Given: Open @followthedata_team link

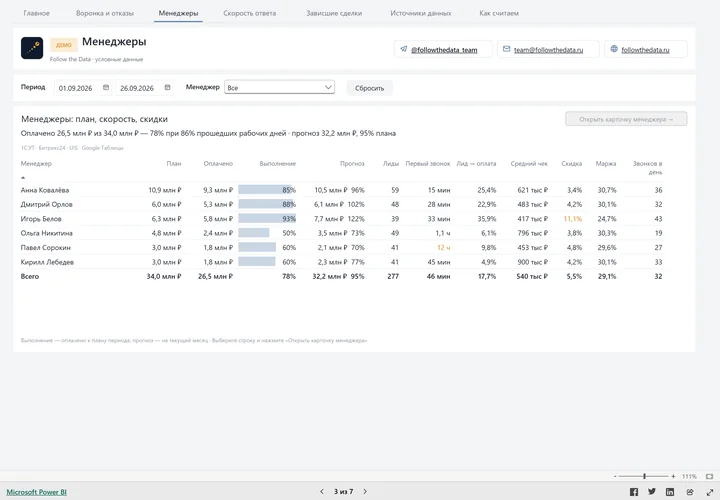Looking at the screenshot, I should (x=444, y=50).
